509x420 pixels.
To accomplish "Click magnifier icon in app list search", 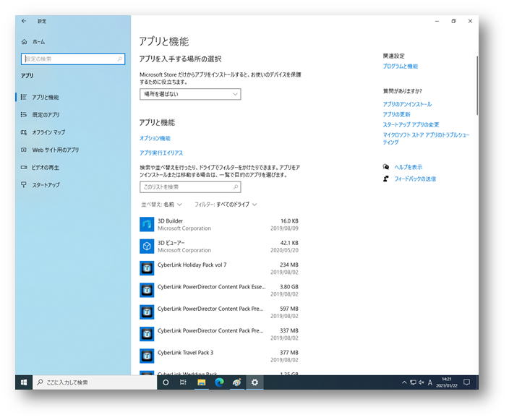I will click(236, 187).
